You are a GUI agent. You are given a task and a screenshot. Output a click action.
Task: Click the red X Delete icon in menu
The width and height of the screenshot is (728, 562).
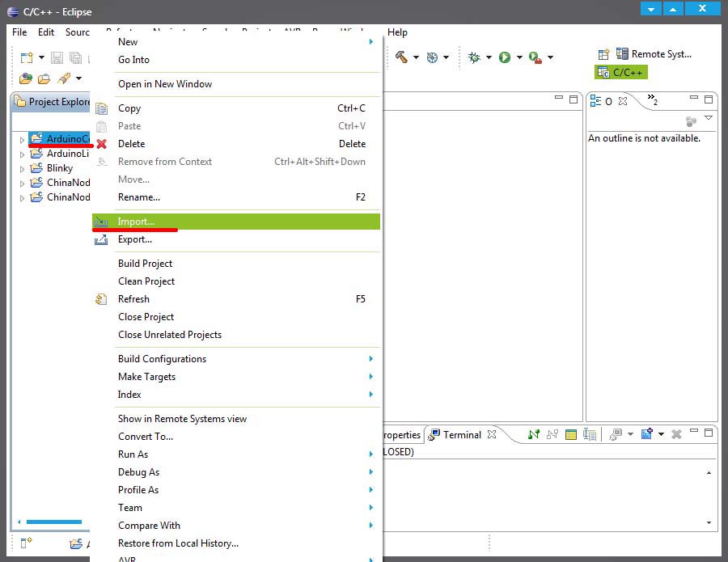[102, 144]
